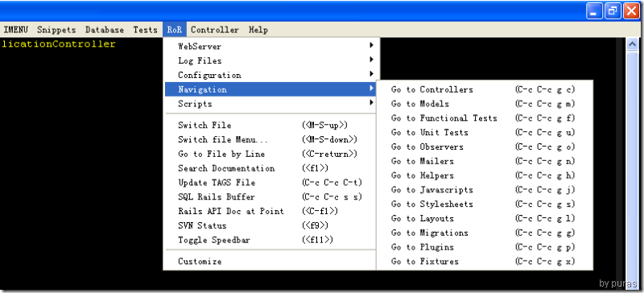This screenshot has height=293, width=644.
Task: Expand the WebServer submenu
Action: point(270,47)
